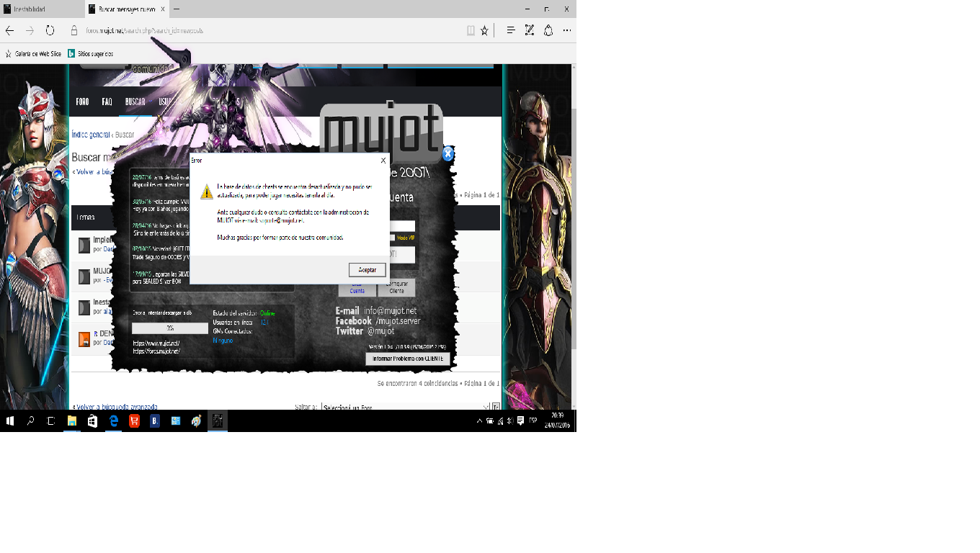Open the FAQ forum menu item
The height and width of the screenshot is (553, 980).
pos(107,102)
